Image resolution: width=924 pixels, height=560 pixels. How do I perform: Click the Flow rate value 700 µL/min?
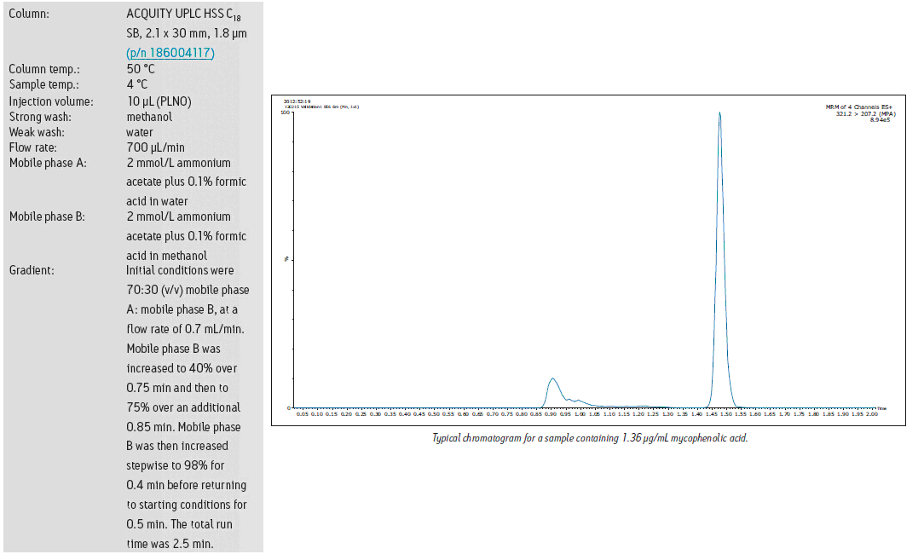(155, 147)
